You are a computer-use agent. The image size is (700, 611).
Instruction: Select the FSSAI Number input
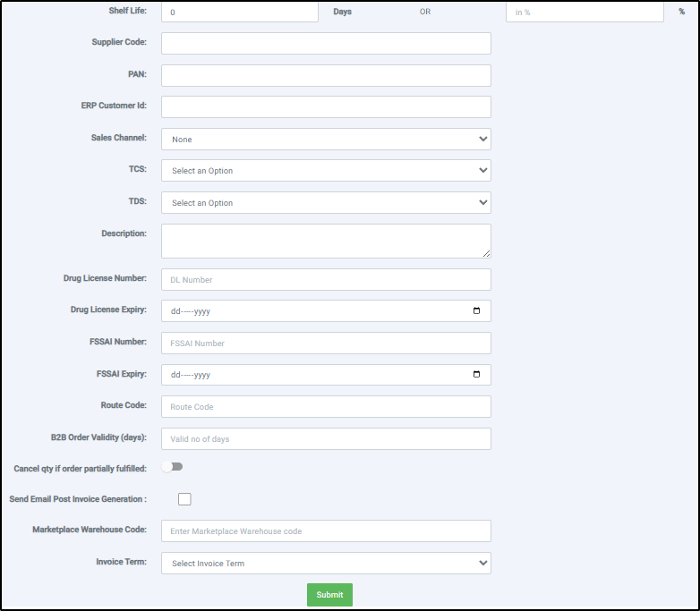[326, 344]
